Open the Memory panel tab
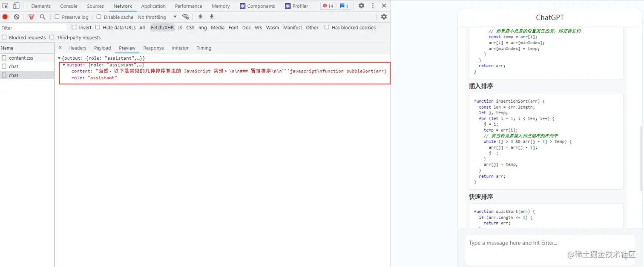The image size is (644, 267). pos(221,6)
